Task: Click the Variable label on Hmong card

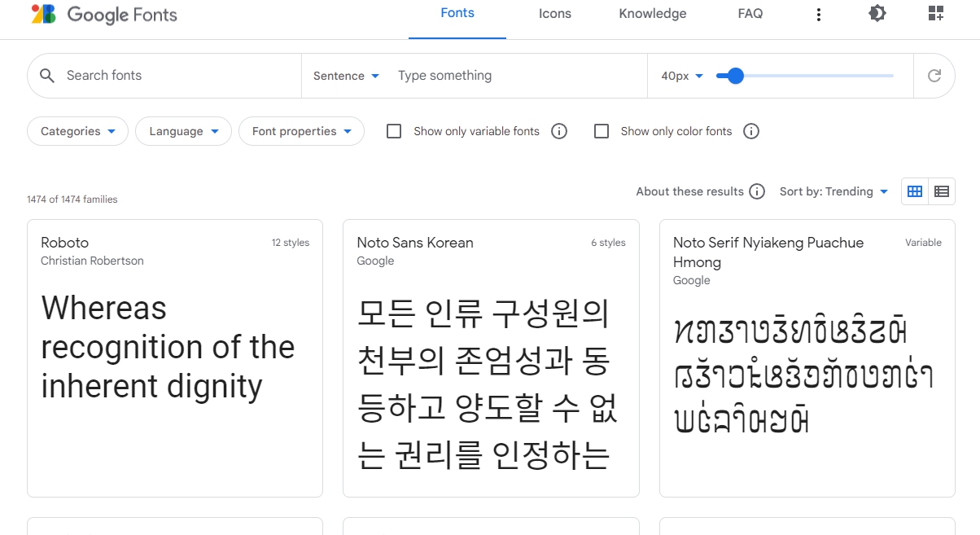Action: click(x=923, y=243)
